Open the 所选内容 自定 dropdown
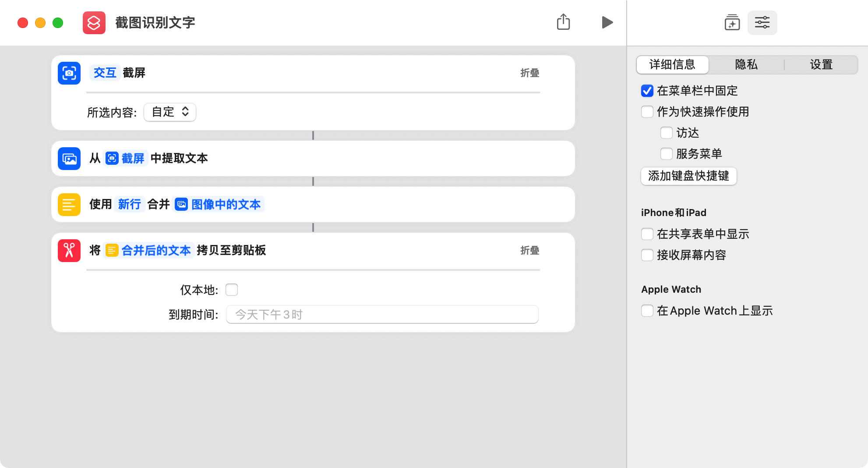 (x=169, y=112)
